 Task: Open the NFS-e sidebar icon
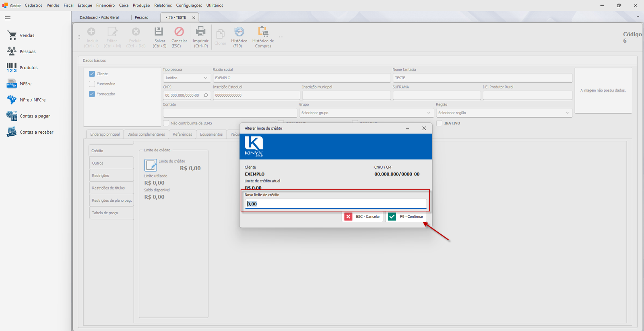[x=12, y=84]
